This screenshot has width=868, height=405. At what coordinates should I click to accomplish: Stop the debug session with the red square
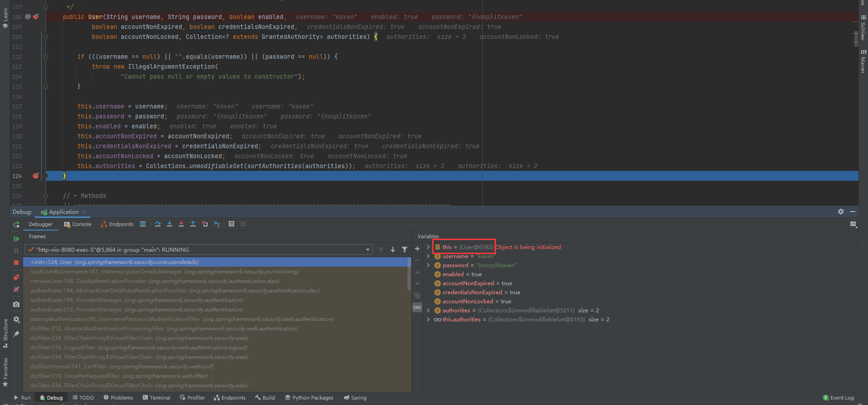coord(16,262)
